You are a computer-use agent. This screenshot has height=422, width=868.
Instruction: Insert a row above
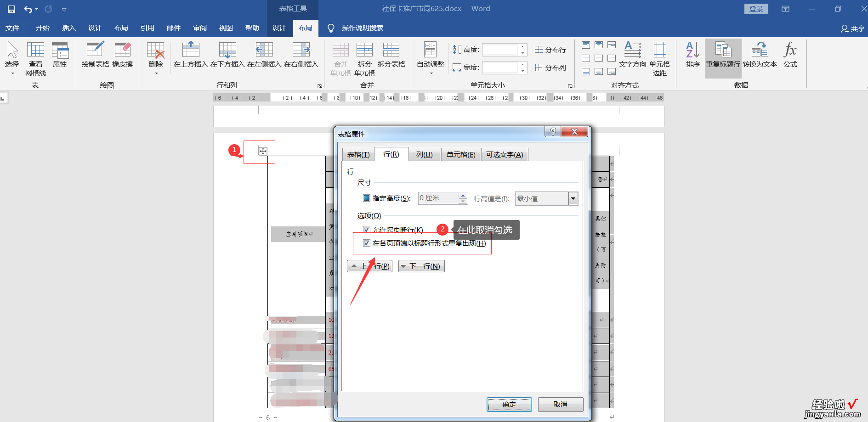[191, 54]
